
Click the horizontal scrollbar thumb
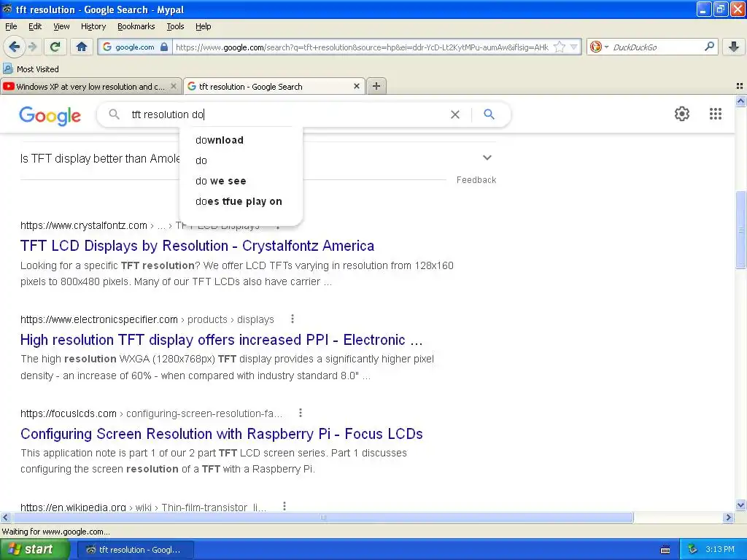[323, 517]
